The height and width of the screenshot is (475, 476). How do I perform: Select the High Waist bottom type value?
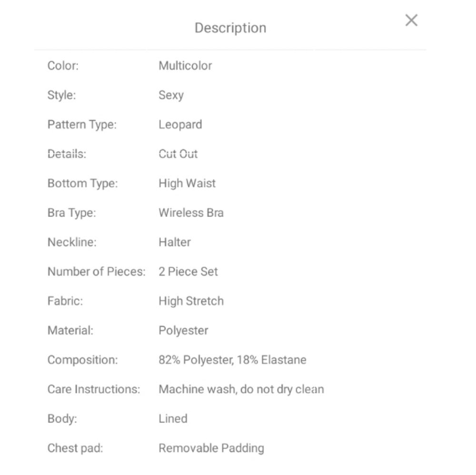click(x=187, y=183)
